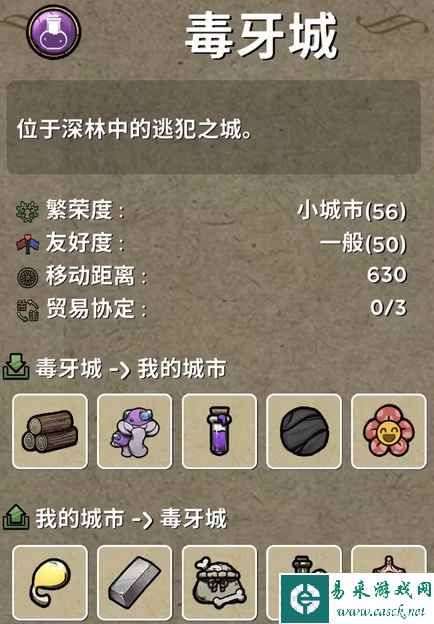434x624 pixels.
Task: Select the silver ingot export item
Action: click(134, 583)
